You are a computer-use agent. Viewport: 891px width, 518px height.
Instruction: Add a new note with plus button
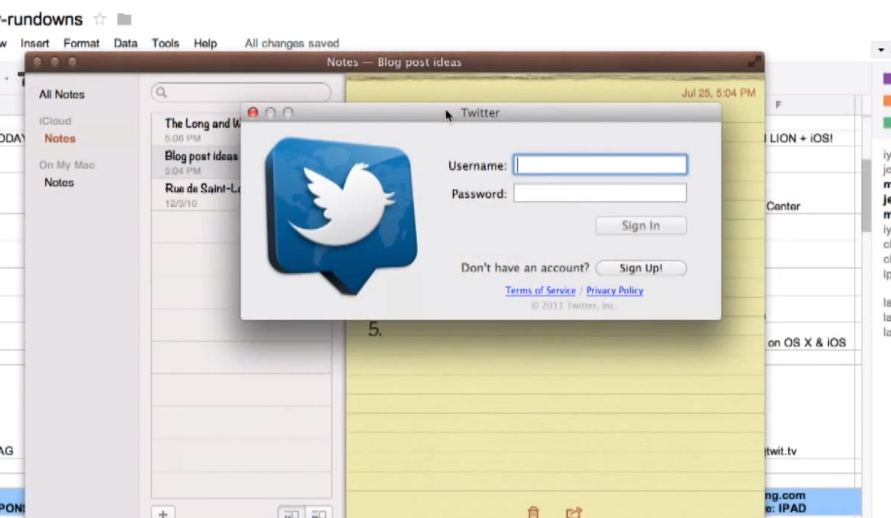tap(163, 513)
